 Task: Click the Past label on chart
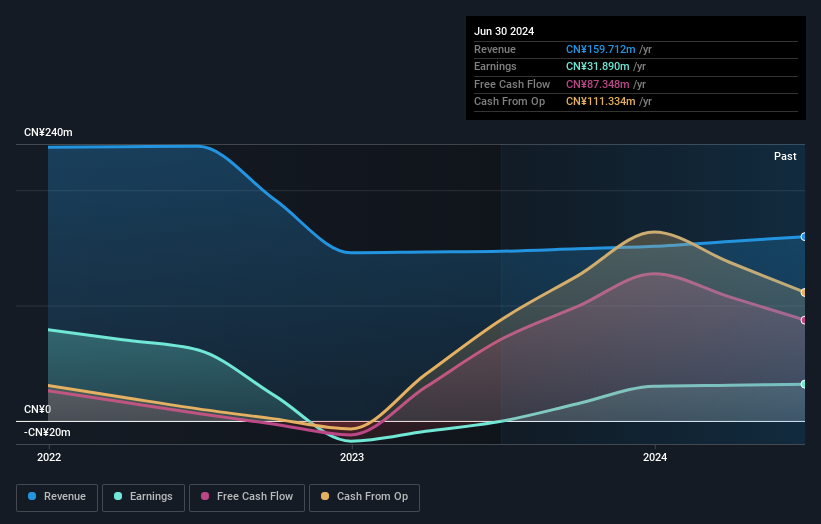tap(785, 157)
